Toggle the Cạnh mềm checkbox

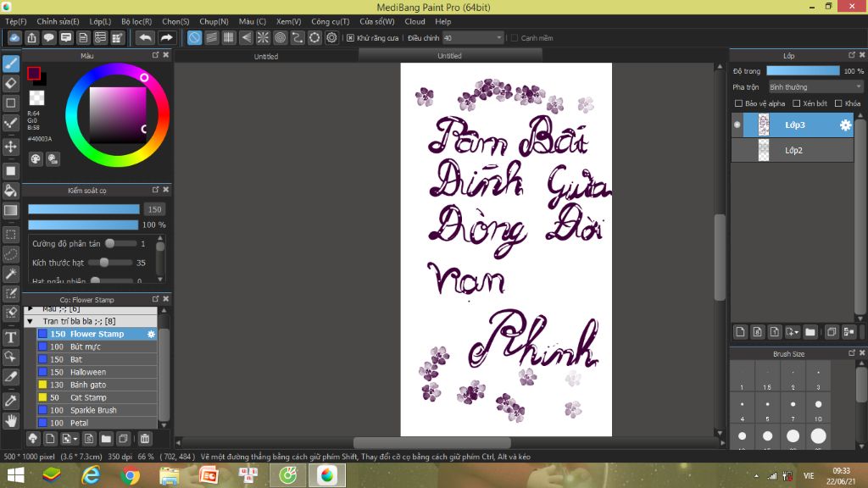515,38
